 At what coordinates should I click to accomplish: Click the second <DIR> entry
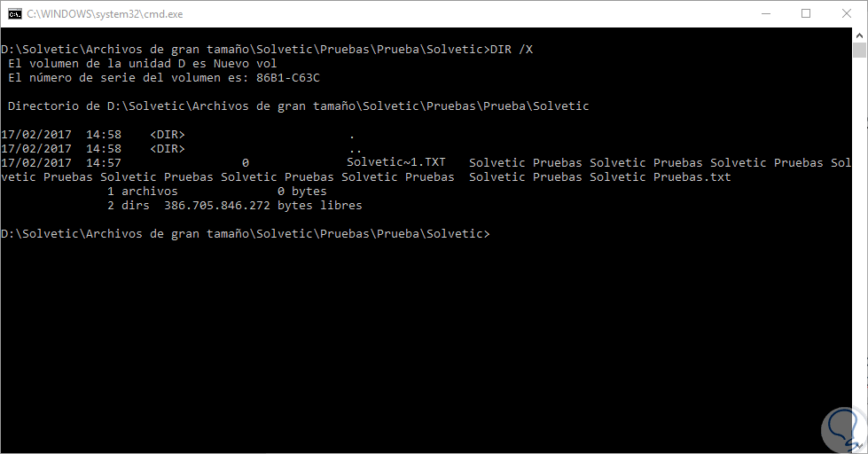[x=168, y=149]
